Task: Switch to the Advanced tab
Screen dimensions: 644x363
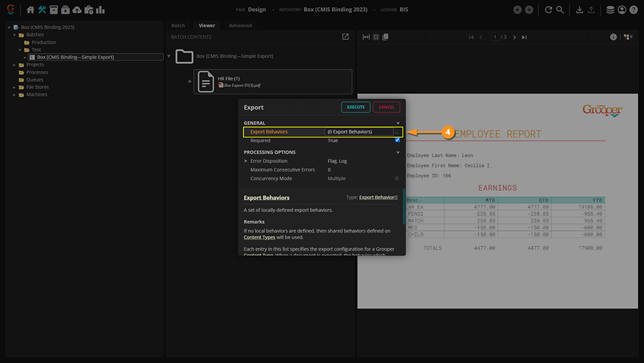Action: point(240,26)
